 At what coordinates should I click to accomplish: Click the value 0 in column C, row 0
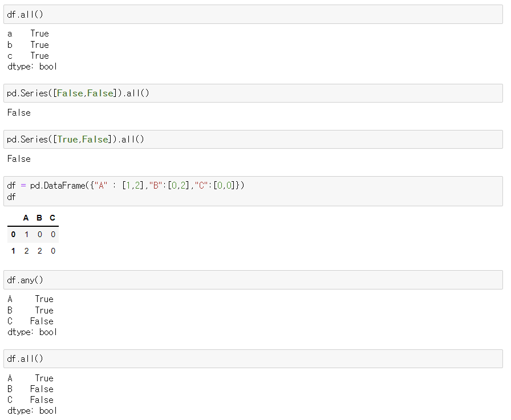click(x=53, y=234)
